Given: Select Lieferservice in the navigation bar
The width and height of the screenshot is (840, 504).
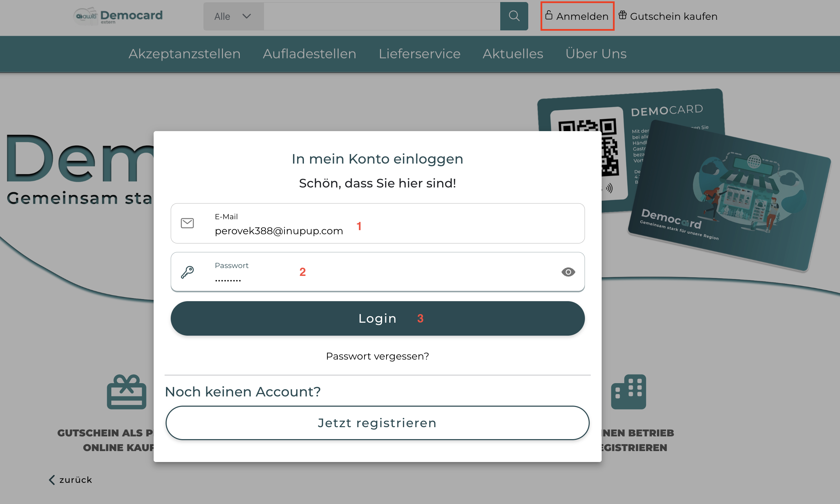Looking at the screenshot, I should click(x=419, y=54).
